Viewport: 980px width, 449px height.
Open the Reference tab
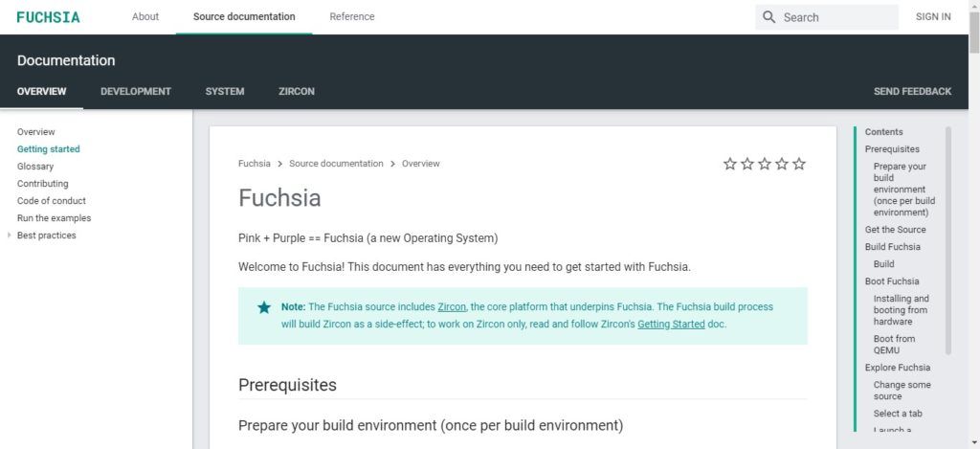point(352,17)
